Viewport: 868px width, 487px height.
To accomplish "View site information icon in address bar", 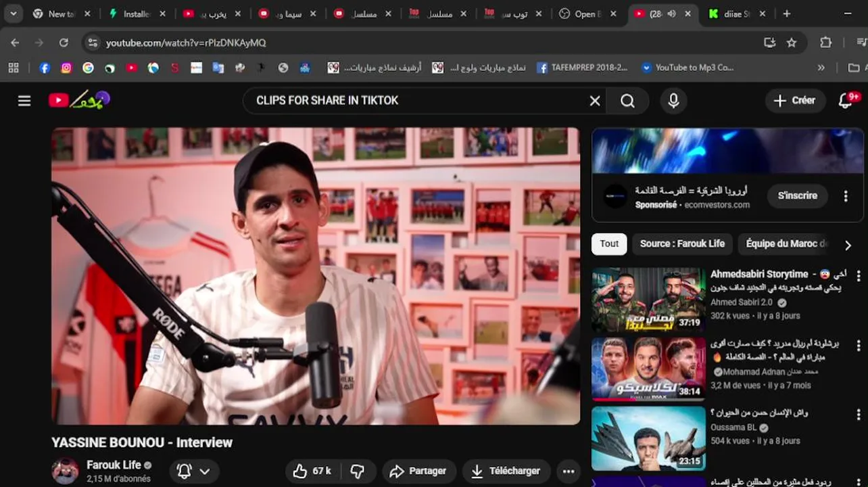I will click(93, 43).
